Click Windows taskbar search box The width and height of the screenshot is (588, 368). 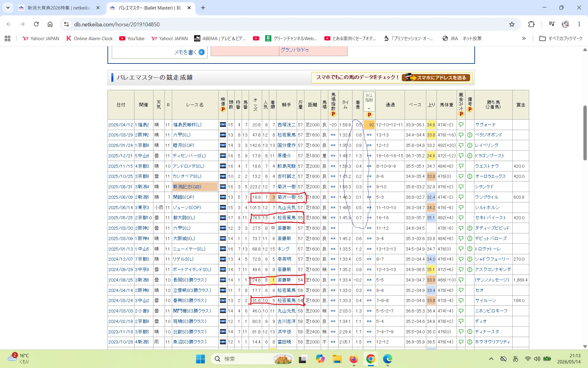point(252,359)
